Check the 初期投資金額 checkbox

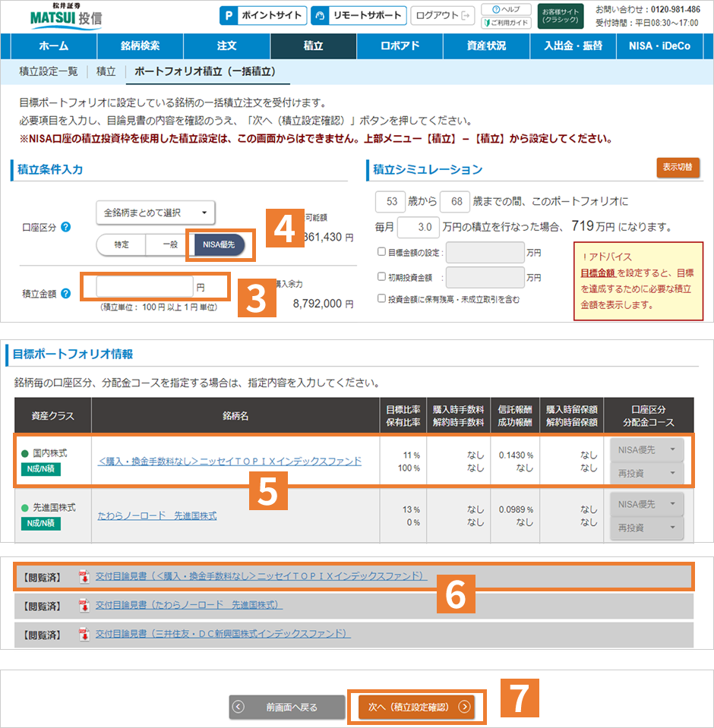click(x=381, y=277)
